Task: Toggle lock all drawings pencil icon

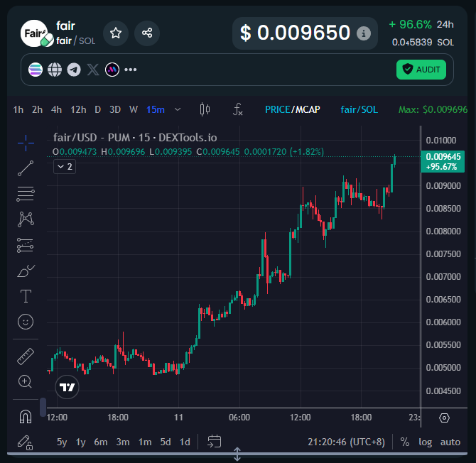Action: point(25,442)
